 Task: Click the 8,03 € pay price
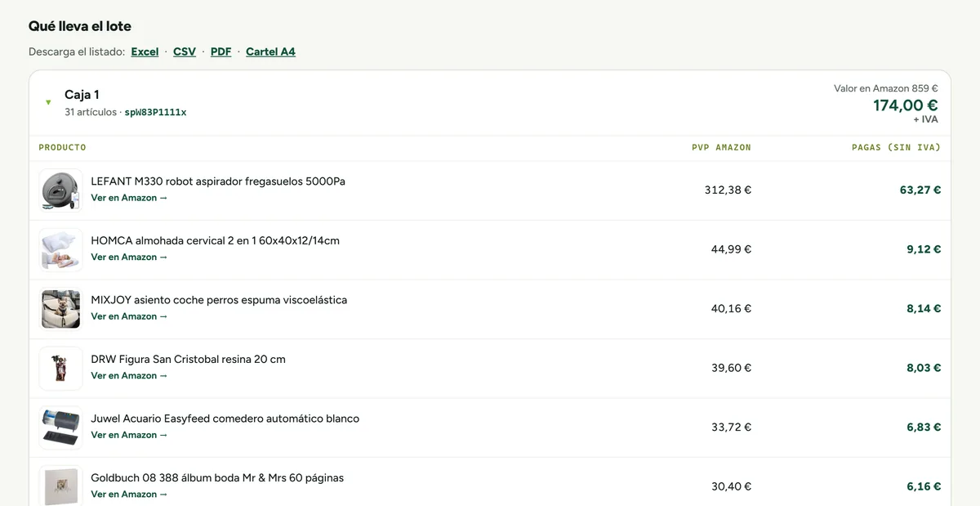click(924, 368)
